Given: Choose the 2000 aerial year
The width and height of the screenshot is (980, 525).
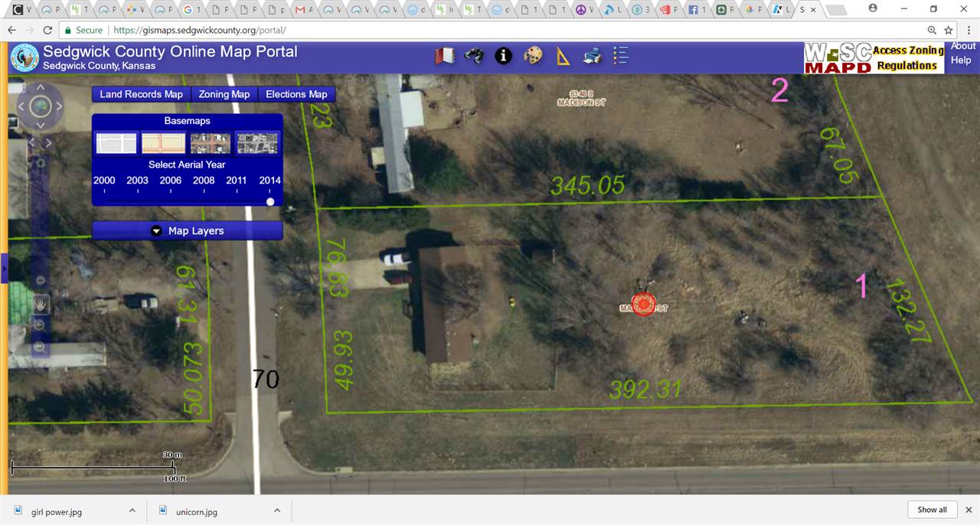Looking at the screenshot, I should coord(104,181).
